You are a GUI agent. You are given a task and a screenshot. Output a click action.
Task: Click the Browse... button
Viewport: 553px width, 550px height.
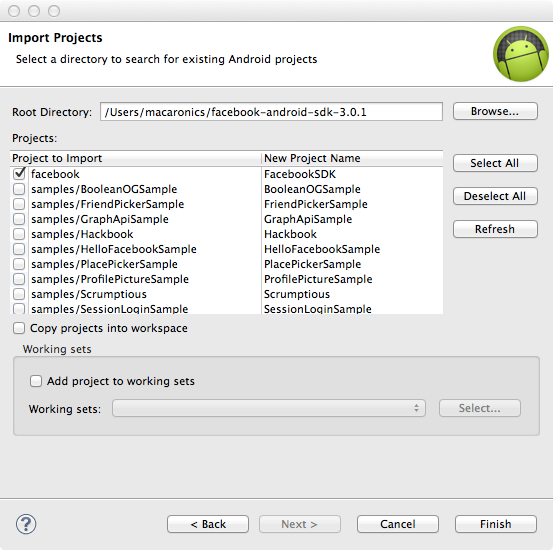click(x=495, y=111)
